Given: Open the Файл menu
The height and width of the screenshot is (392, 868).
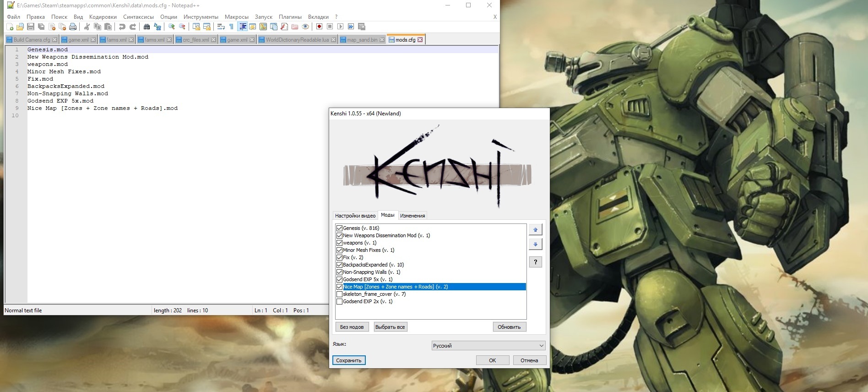Looking at the screenshot, I should click(x=13, y=17).
